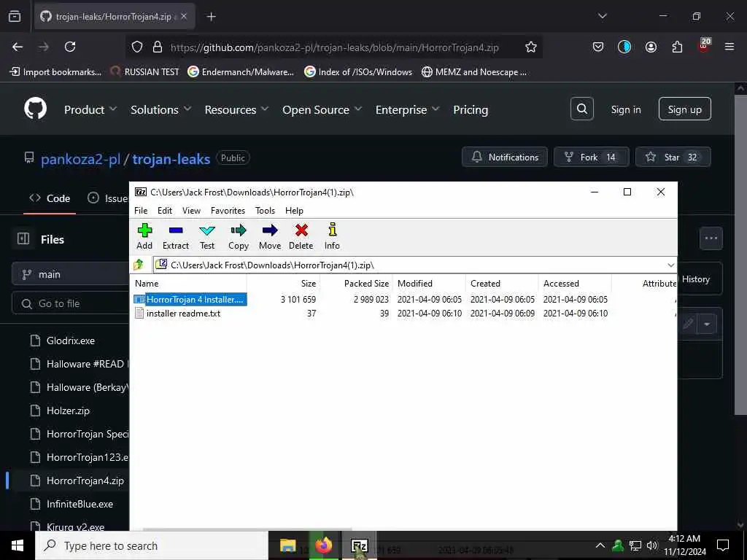The width and height of the screenshot is (747, 560).
Task: Fork the repository with the Fork button
Action: (591, 157)
